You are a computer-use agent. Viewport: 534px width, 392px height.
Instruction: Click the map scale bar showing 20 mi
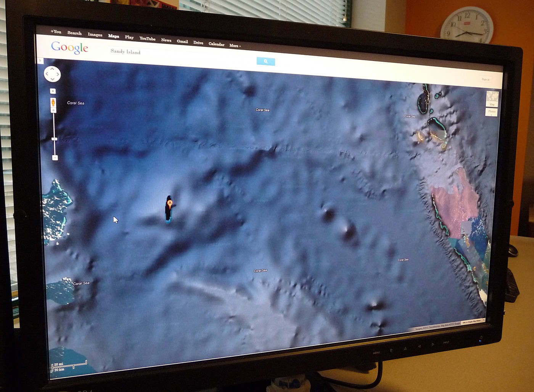point(69,366)
